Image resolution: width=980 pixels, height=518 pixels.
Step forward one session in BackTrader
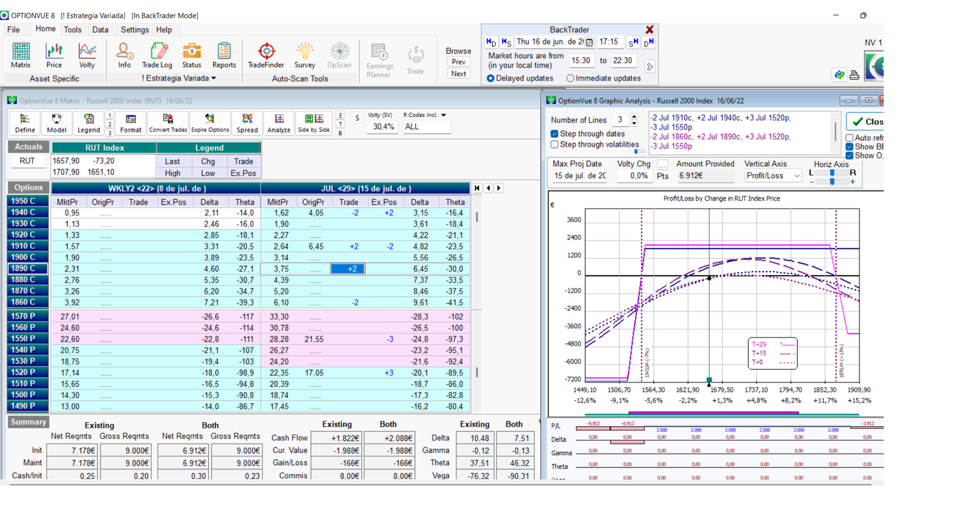pos(633,42)
